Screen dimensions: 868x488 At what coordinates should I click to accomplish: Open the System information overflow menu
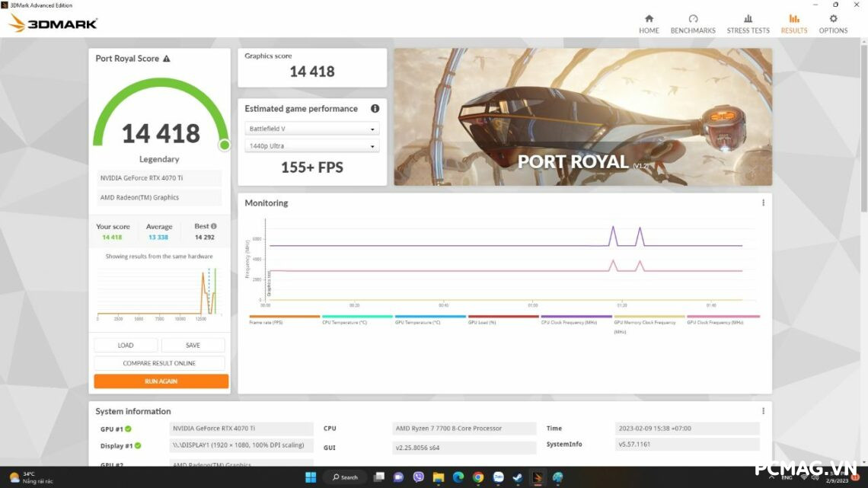(x=763, y=410)
